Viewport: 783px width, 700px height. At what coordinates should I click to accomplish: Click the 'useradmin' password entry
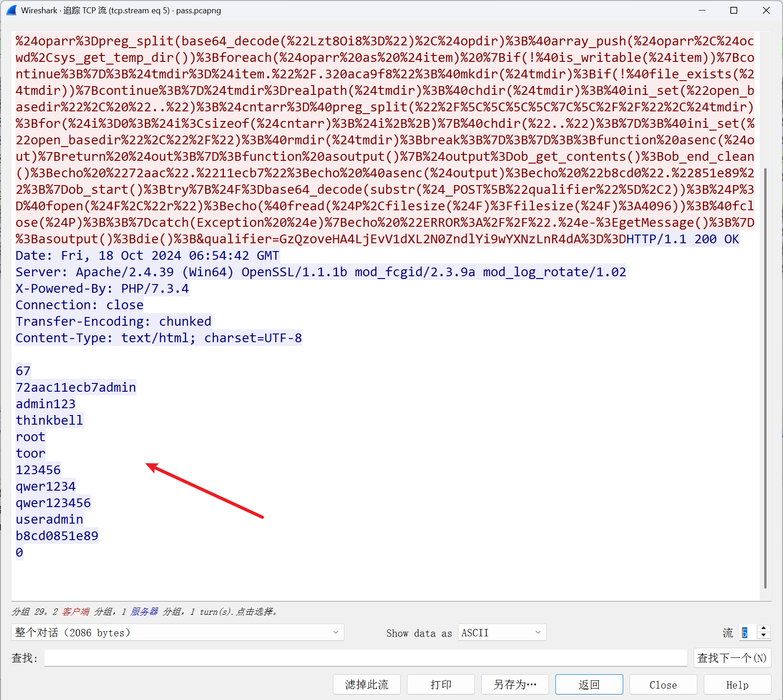49,520
